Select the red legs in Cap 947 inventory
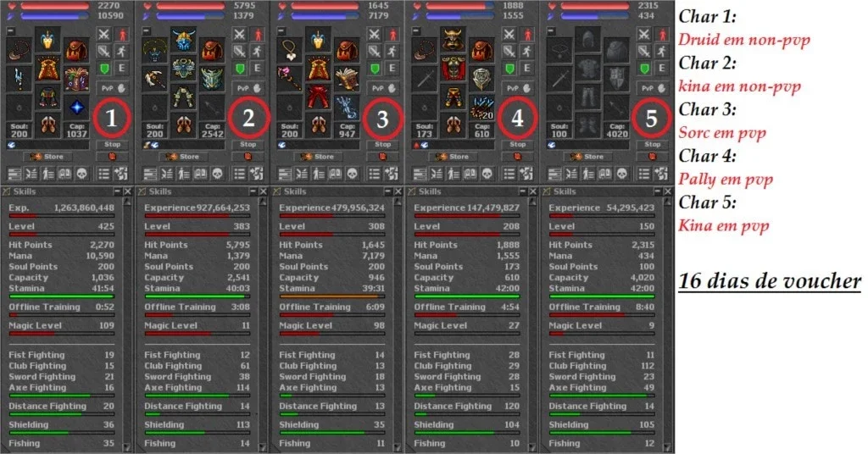Viewport: 868px width, 454px height. pos(319,97)
